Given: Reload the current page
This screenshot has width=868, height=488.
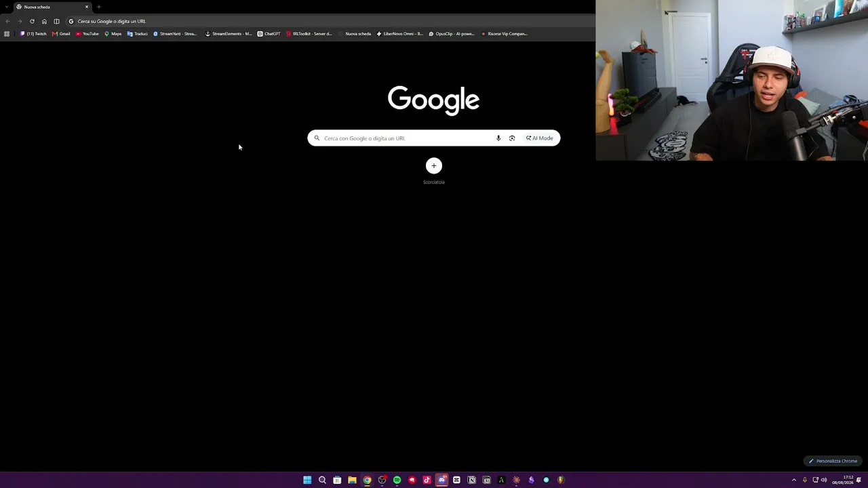Looking at the screenshot, I should tap(32, 21).
